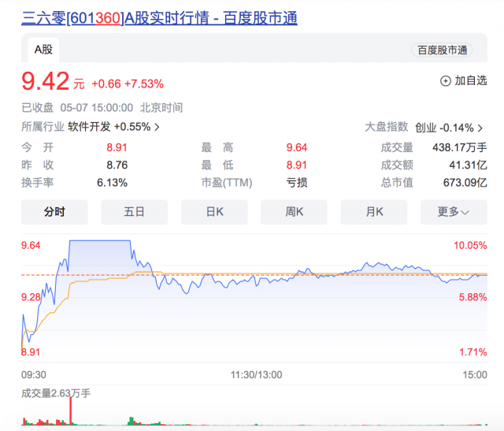Click the 1.71% axis label
Image resolution: width=504 pixels, height=431 pixels.
click(x=473, y=352)
